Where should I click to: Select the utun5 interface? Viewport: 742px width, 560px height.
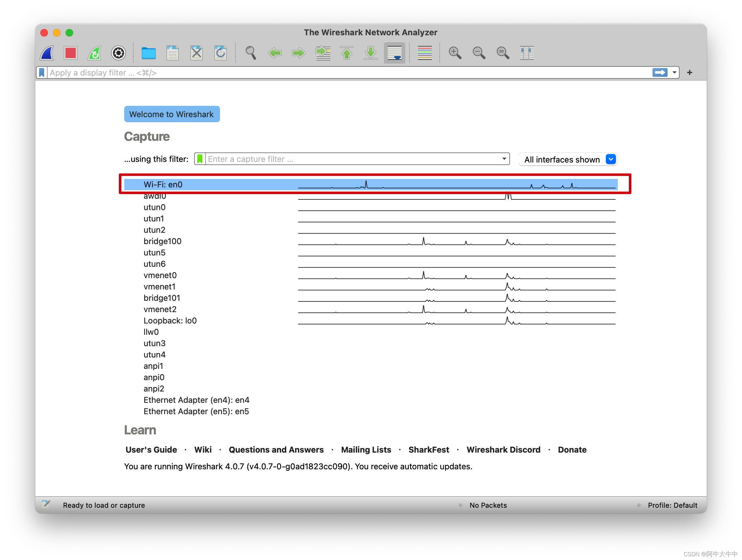[x=371, y=253]
